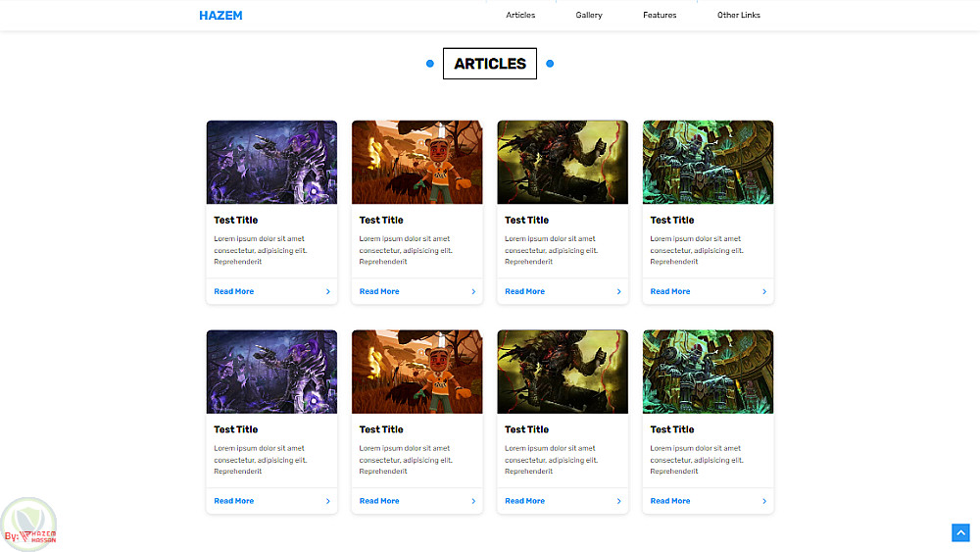The image size is (980, 552).
Task: Click the scroll-to-top arrow button
Action: point(960,532)
